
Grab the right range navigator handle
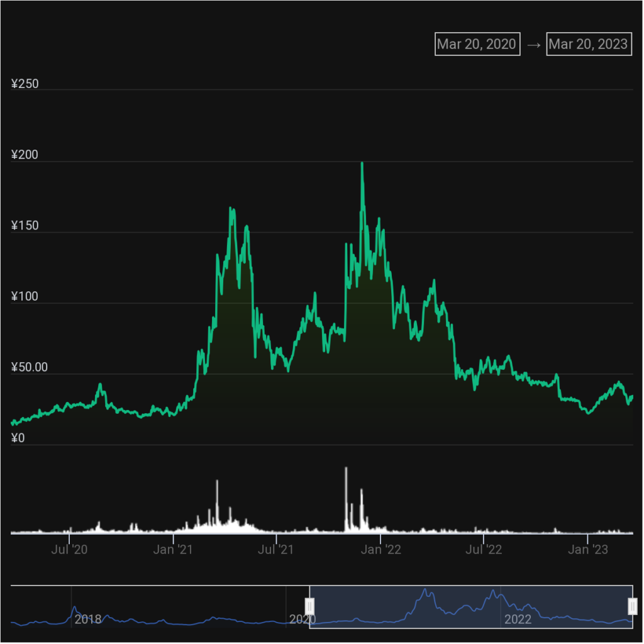point(633,606)
